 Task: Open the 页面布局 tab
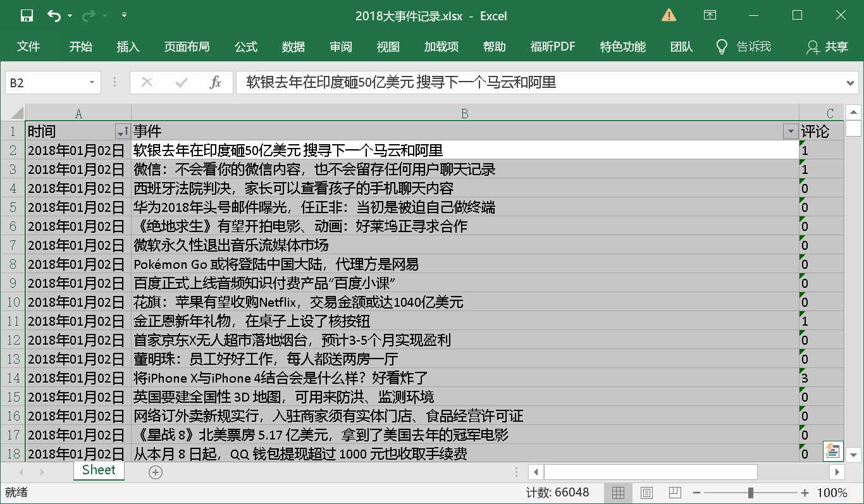[187, 46]
